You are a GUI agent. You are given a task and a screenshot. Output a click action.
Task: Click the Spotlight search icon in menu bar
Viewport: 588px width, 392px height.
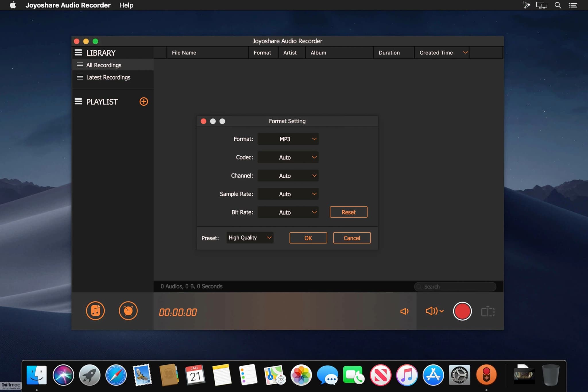pyautogui.click(x=558, y=5)
